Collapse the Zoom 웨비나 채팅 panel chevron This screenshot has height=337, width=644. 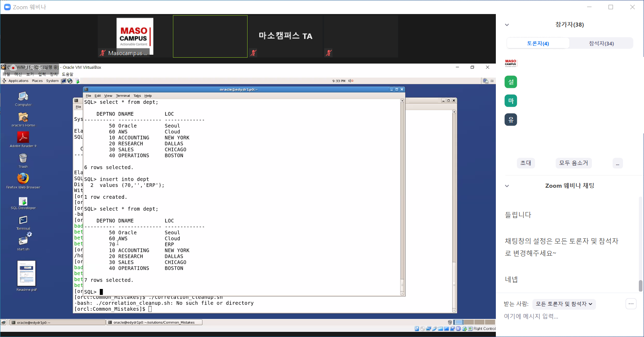click(507, 186)
